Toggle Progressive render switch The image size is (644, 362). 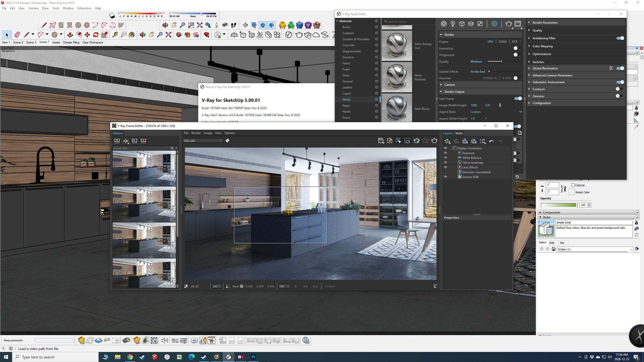click(517, 55)
